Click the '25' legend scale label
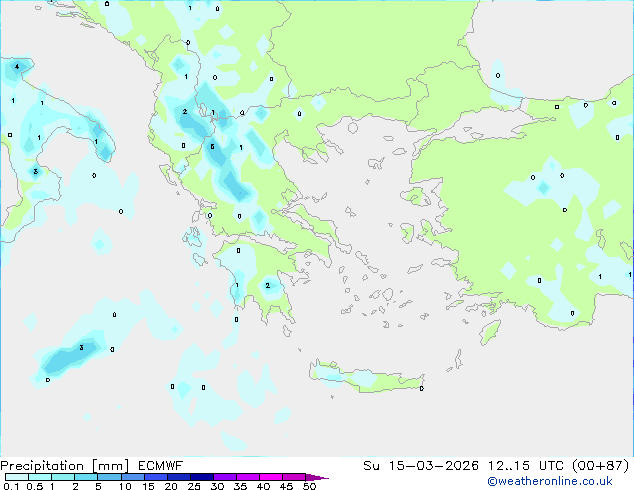634x490 pixels. point(194,486)
